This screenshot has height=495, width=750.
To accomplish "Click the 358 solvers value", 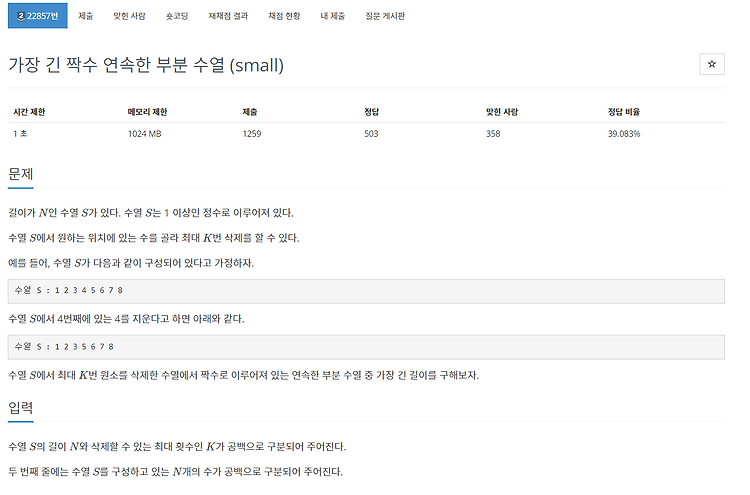I will point(493,134).
